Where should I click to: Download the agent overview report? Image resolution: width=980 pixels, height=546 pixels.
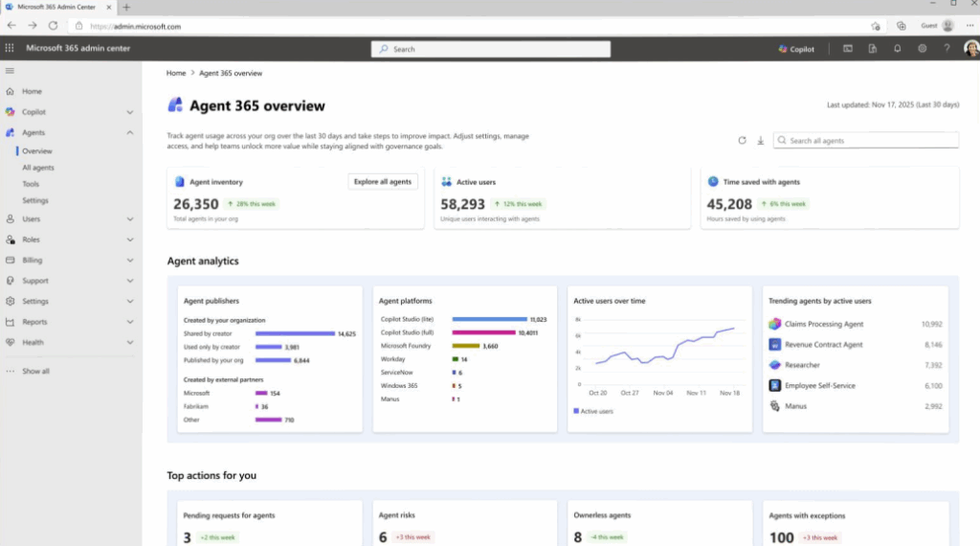(761, 141)
